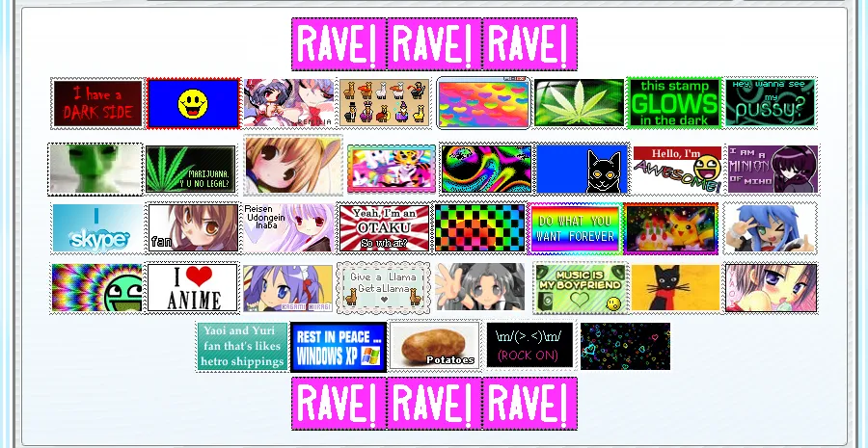Click the 'MUSIC IS MY BOYFRIEND' stamp
Screen dimensions: 868x448
(581, 288)
